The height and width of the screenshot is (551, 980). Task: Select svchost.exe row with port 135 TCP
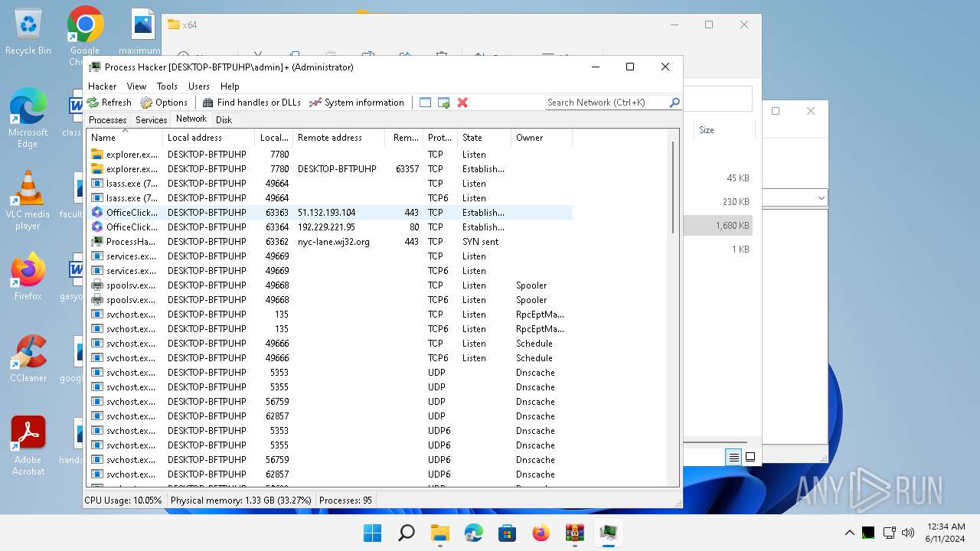[330, 315]
